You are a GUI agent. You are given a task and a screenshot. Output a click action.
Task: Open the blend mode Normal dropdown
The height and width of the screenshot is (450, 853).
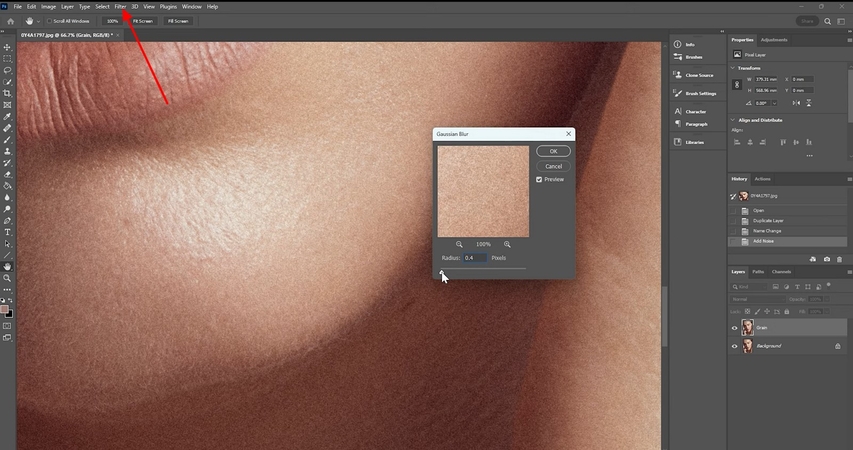click(756, 299)
